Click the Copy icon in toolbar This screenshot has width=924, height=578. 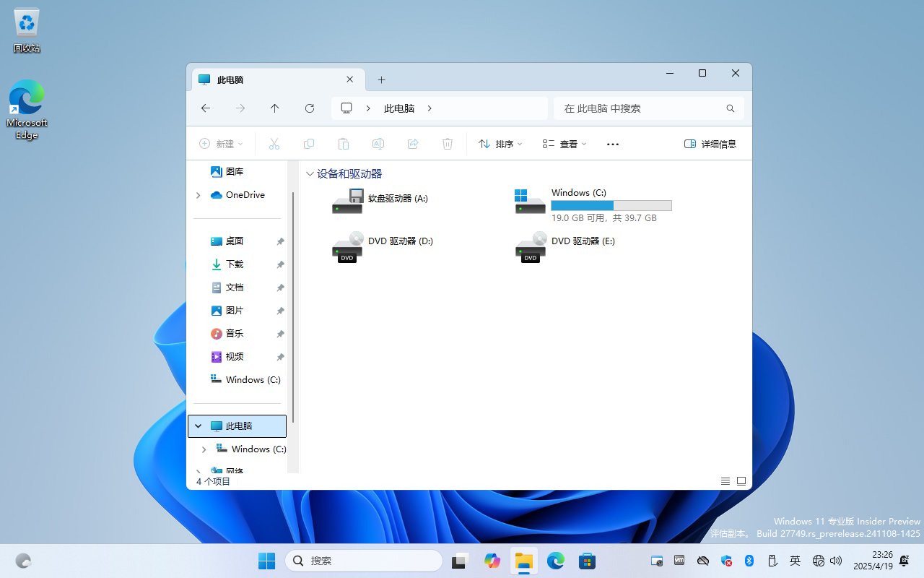click(309, 144)
